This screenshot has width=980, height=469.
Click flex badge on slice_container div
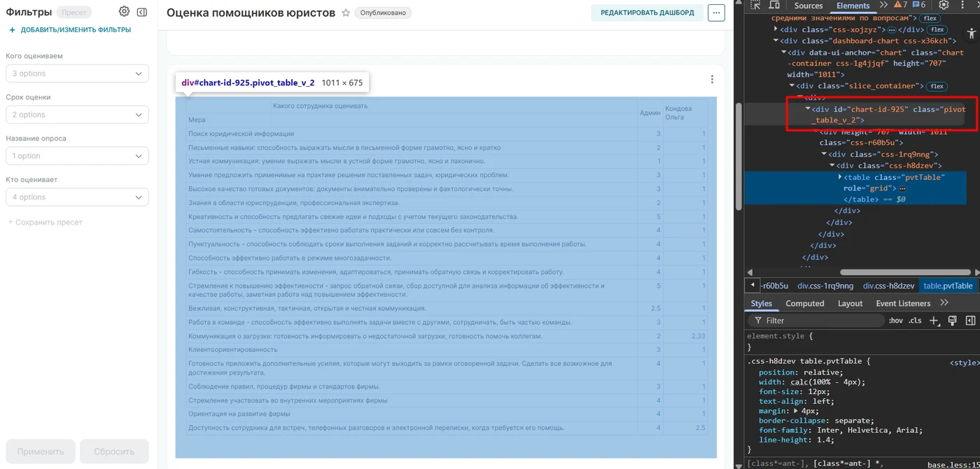[936, 86]
